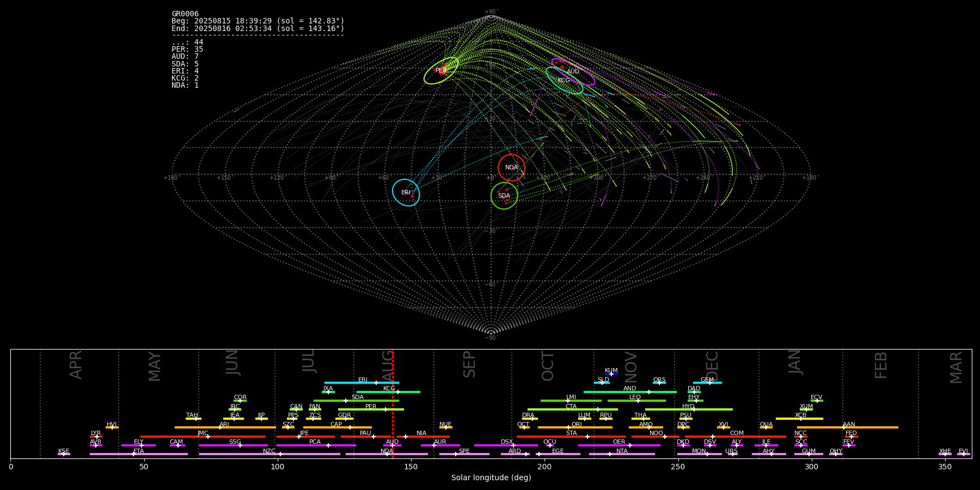Click the JMC red bar in timeline
980x490 pixels.
(x=203, y=437)
